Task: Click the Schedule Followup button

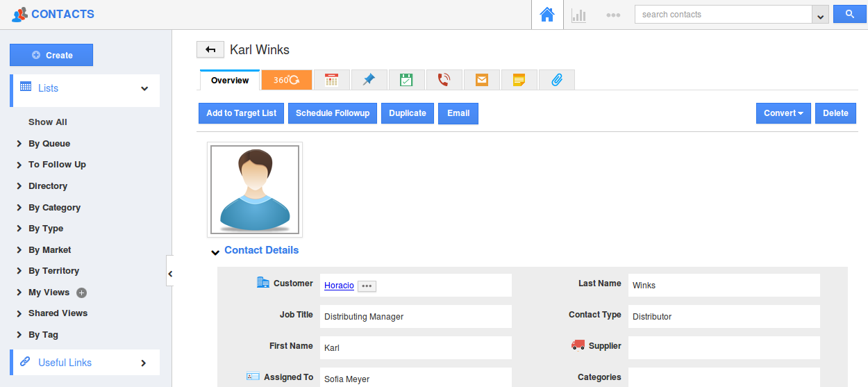Action: (x=333, y=113)
